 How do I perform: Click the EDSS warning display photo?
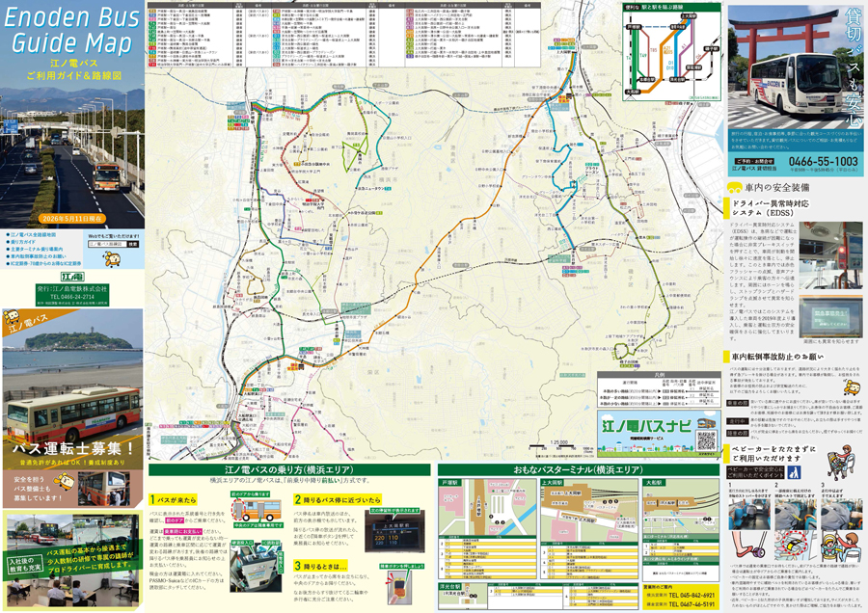(831, 315)
